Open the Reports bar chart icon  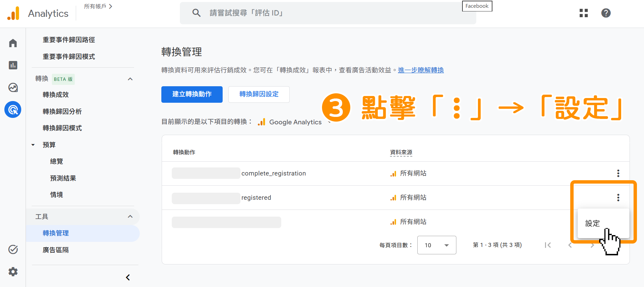point(13,65)
